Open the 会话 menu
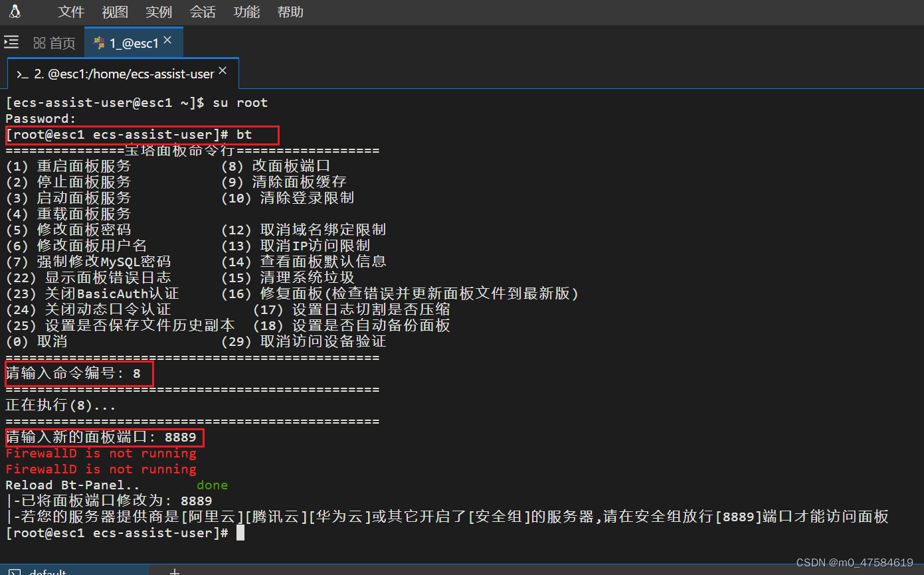 [203, 12]
